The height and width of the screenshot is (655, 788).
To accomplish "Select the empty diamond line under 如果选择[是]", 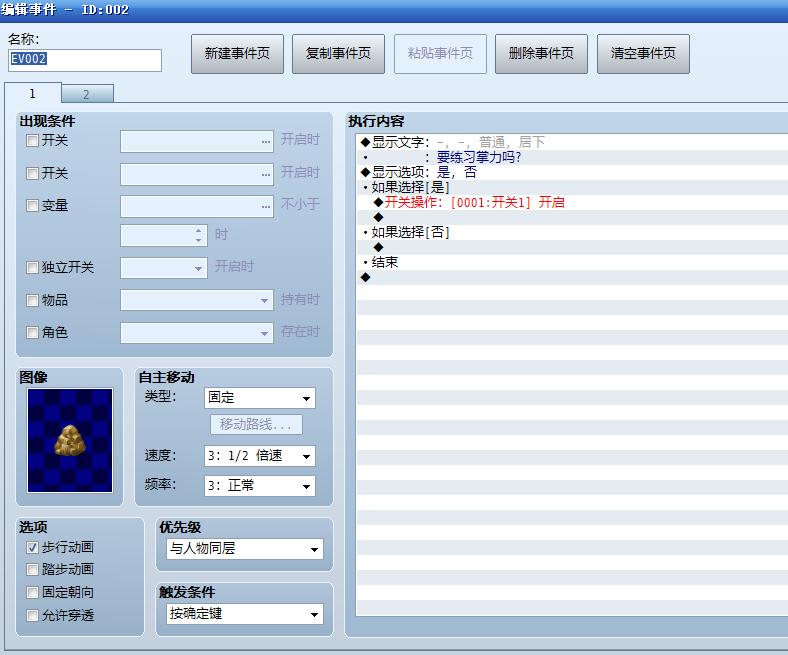I will [572, 217].
